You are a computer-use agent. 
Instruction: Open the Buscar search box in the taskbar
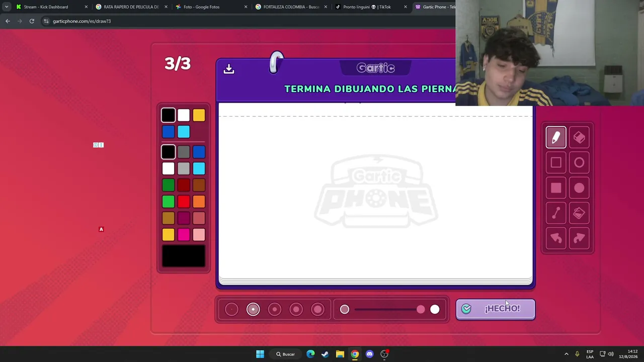pyautogui.click(x=285, y=354)
